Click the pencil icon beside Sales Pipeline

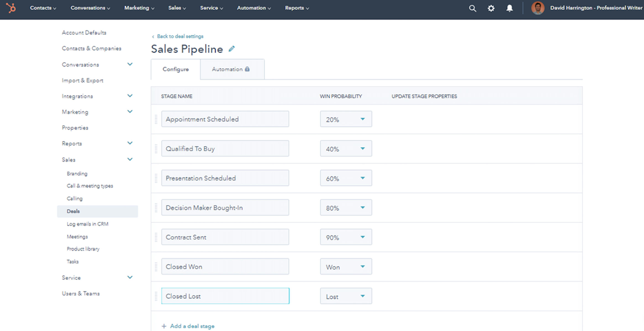point(231,49)
